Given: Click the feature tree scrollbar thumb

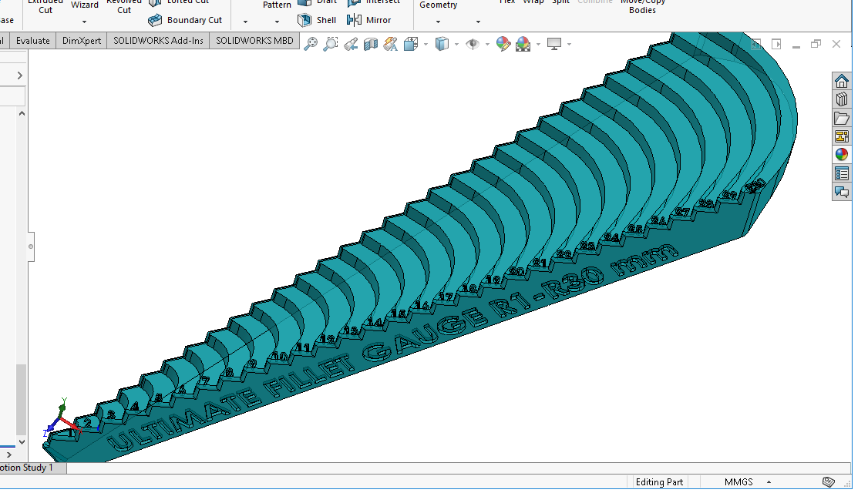Looking at the screenshot, I should click(x=21, y=400).
